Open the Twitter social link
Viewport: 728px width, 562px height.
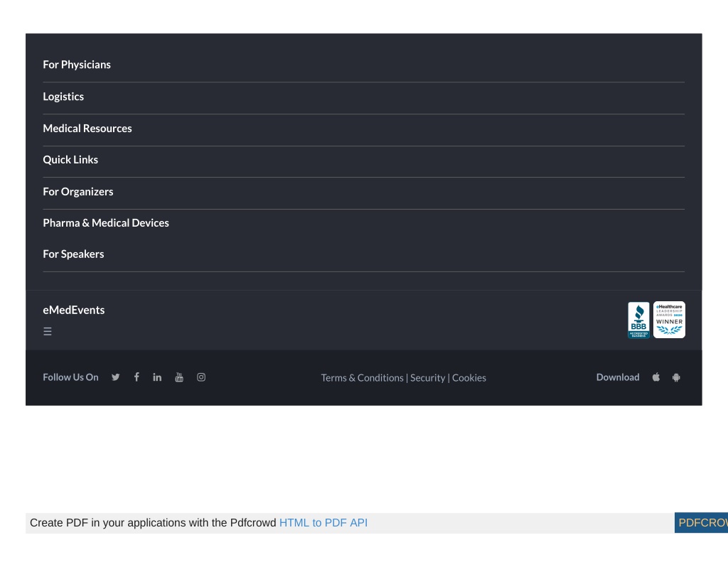[116, 377]
